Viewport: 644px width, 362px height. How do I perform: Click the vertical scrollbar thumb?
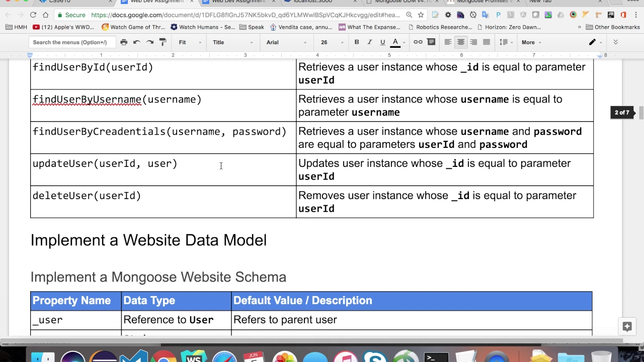click(641, 113)
